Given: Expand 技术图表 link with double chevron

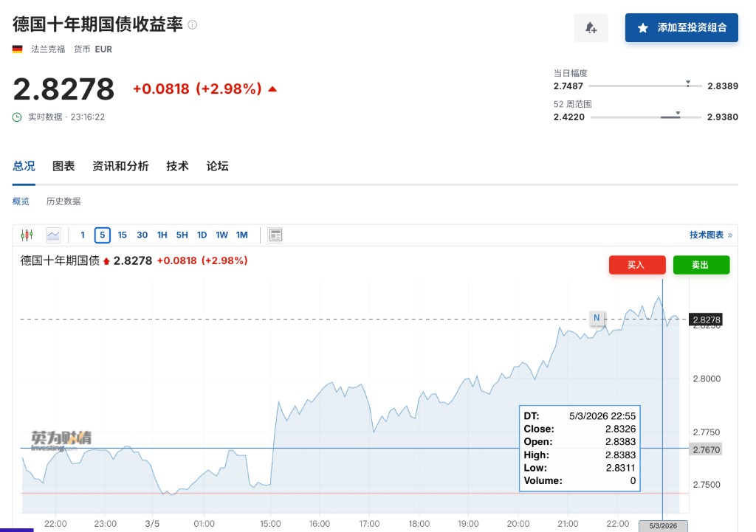Looking at the screenshot, I should coord(710,235).
